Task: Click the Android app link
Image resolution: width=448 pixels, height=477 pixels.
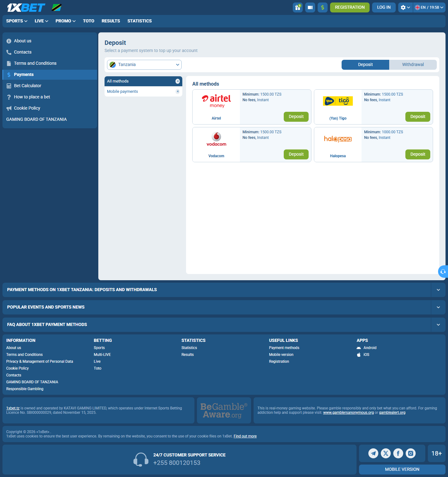Action: tap(367, 348)
